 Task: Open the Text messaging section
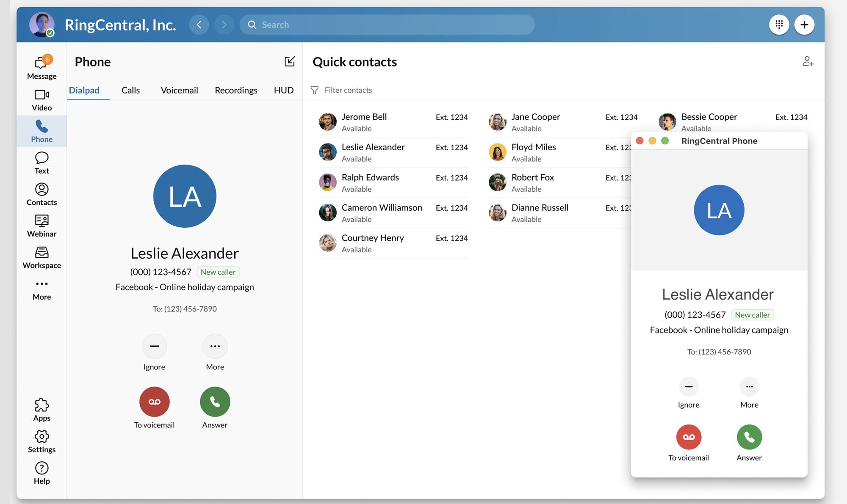(41, 162)
